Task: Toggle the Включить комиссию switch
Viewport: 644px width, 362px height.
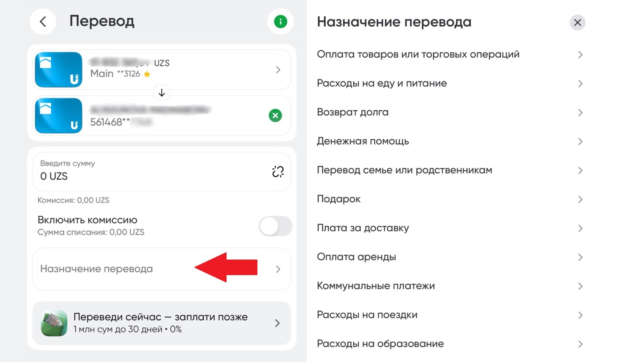Action: pyautogui.click(x=275, y=226)
